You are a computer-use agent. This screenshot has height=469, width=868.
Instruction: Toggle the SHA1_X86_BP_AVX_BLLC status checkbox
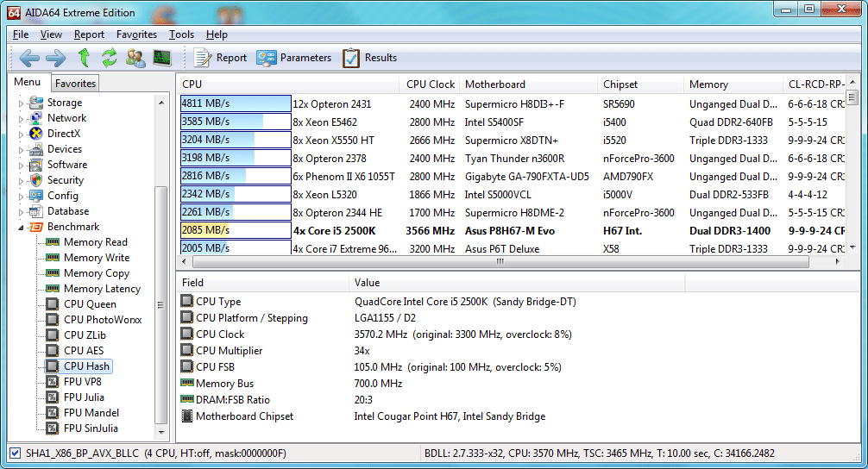[16, 453]
